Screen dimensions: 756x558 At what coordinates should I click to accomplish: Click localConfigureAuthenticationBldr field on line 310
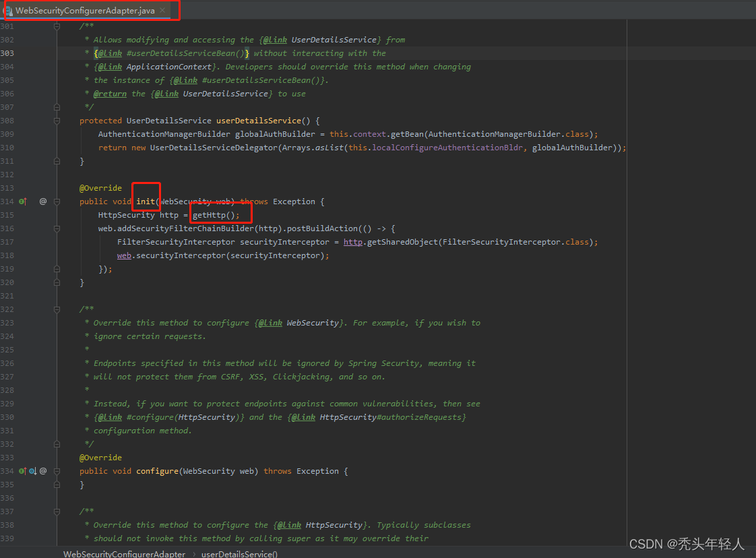(447, 148)
